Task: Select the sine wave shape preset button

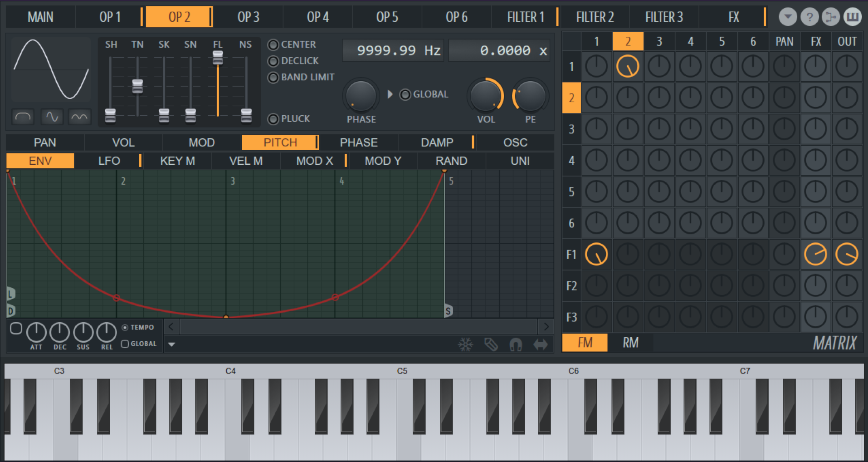Action: (52, 117)
